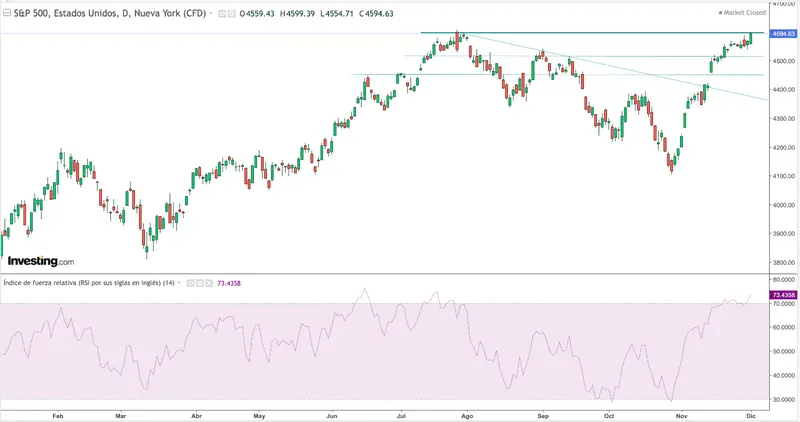Screen dimensions: 800x422
Task: Click the Índice de fuerza relativa indicator title
Action: (89, 283)
